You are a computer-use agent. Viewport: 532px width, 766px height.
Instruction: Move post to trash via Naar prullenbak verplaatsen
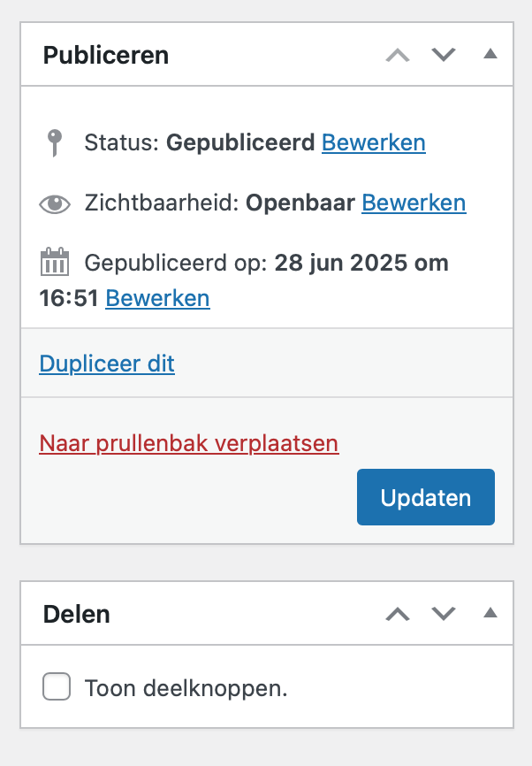(189, 443)
